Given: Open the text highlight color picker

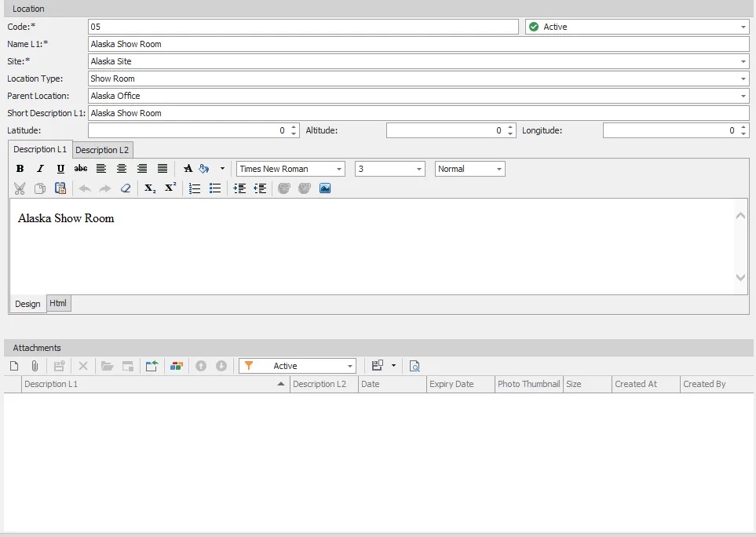Looking at the screenshot, I should 204,169.
